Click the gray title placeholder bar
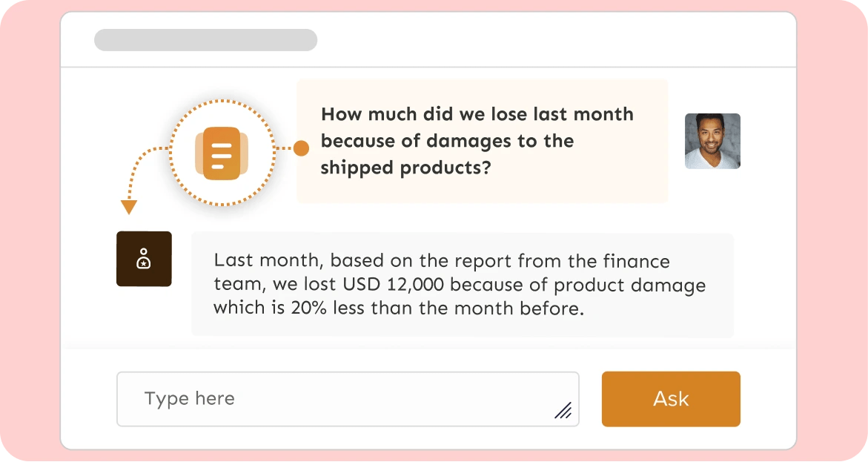This screenshot has width=868, height=462. [205, 40]
